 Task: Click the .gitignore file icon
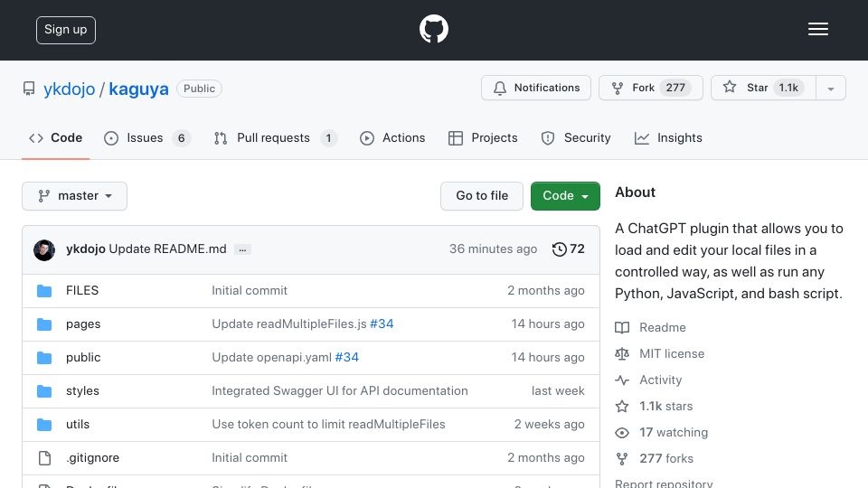(x=44, y=458)
